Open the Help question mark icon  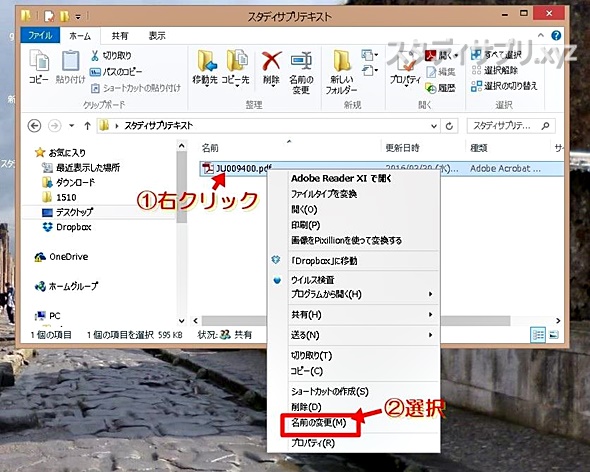click(556, 35)
